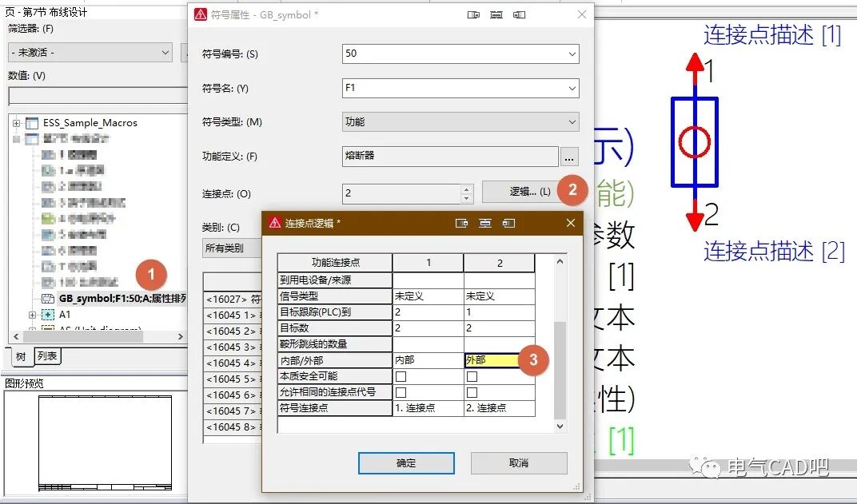857x504 pixels.
Task: Click tree panel horizontal scrollbar left arrow
Action: tap(16, 336)
